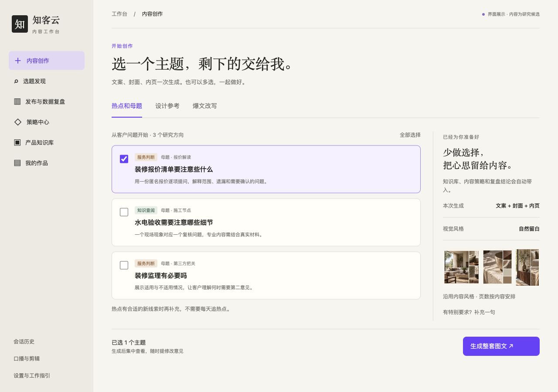This screenshot has width=558, height=392.
Task: Check the 水电验收需要注意哪些细节 topic checkbox
Action: tap(124, 212)
